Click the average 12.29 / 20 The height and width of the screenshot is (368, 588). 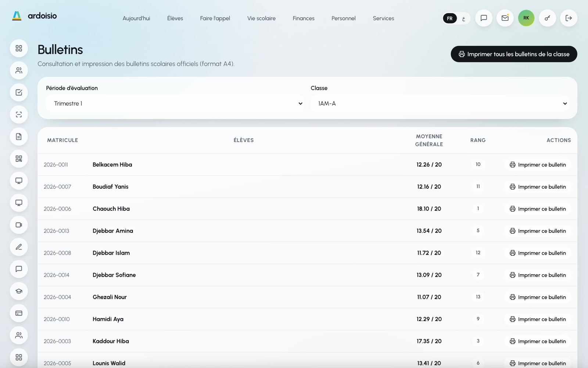coord(429,319)
